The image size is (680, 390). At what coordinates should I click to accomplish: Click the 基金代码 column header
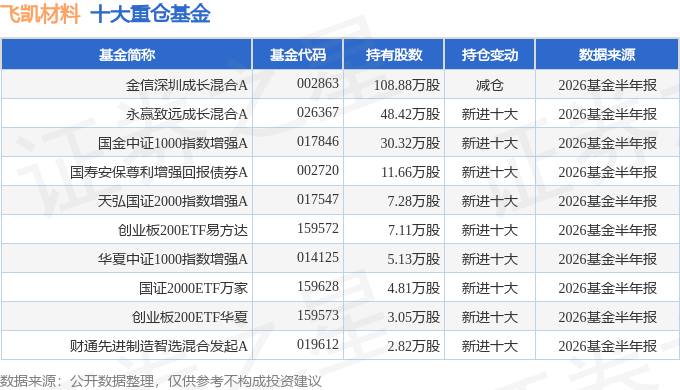click(x=298, y=55)
